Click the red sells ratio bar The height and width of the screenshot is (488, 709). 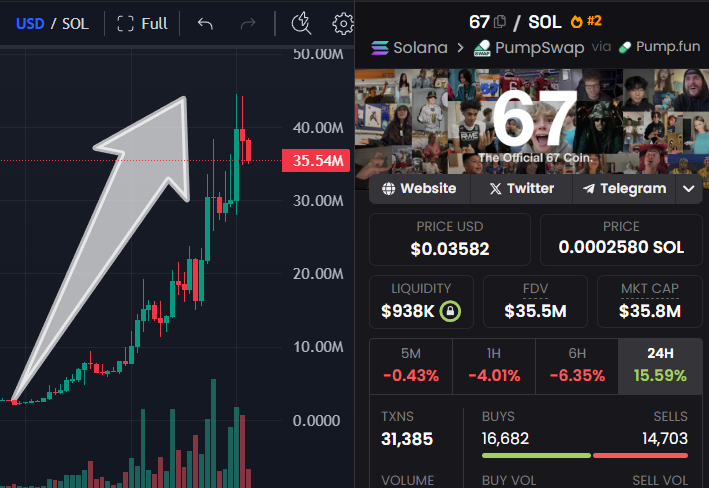[x=640, y=455]
